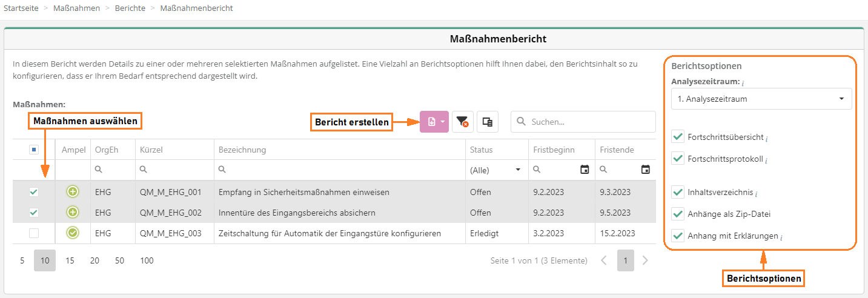This screenshot has width=868, height=298.
Task: Click the next page arrow in pagination
Action: (x=645, y=260)
